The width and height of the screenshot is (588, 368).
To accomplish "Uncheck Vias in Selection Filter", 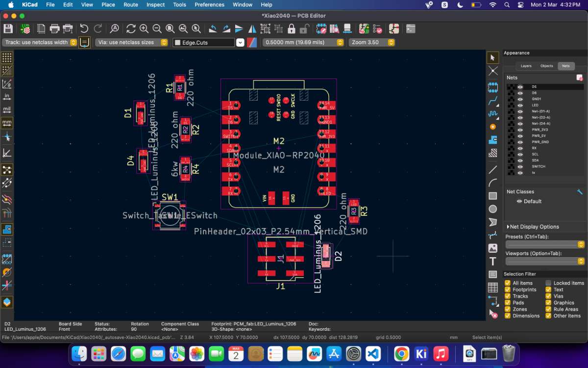I will coord(549,296).
